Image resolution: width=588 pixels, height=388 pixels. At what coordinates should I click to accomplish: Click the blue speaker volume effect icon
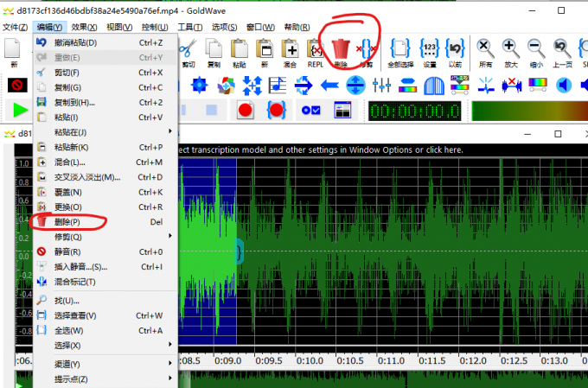click(564, 85)
